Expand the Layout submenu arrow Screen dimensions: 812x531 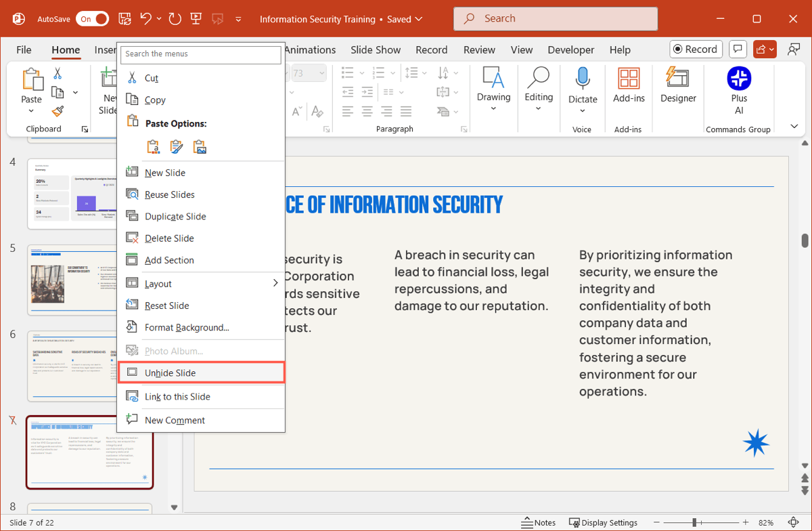(275, 283)
